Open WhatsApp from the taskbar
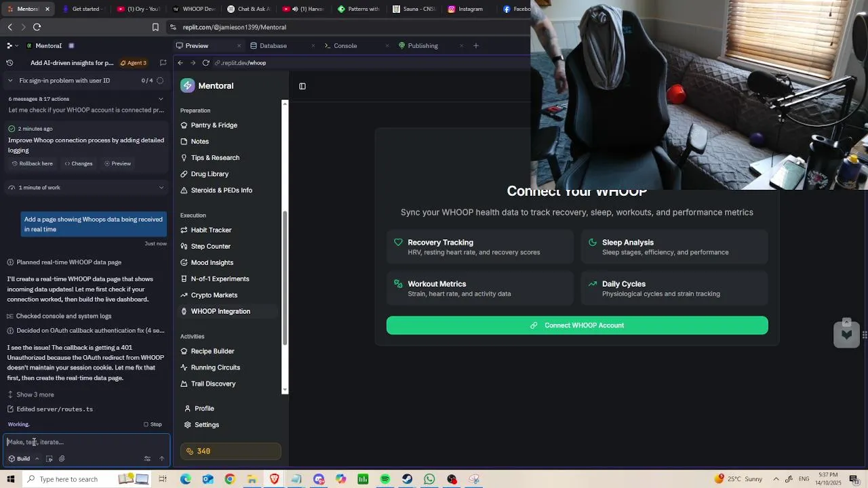Viewport: 868px width, 488px height. coord(429,479)
